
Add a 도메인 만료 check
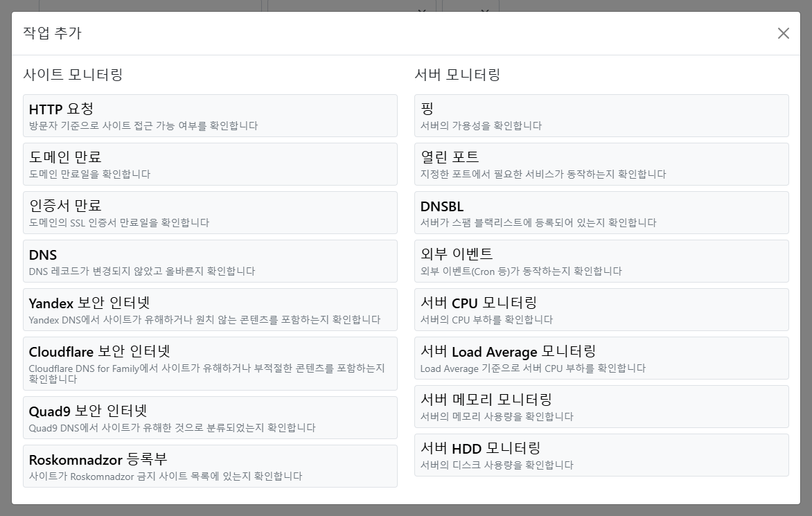[210, 163]
